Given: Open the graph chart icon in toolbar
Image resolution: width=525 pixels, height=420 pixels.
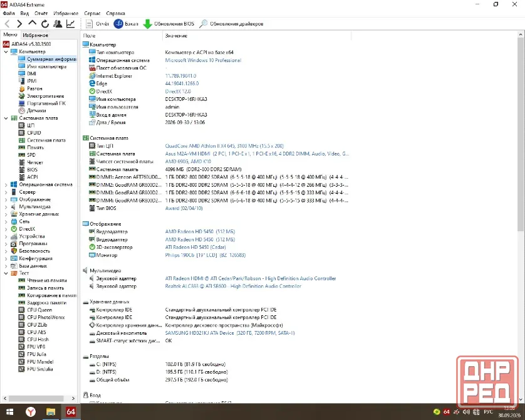Looking at the screenshot, I should 70,24.
